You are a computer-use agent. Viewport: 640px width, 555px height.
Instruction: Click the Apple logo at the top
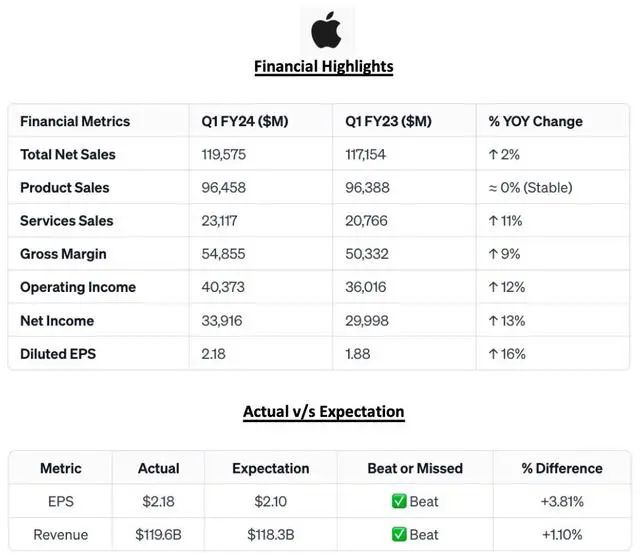tap(325, 30)
